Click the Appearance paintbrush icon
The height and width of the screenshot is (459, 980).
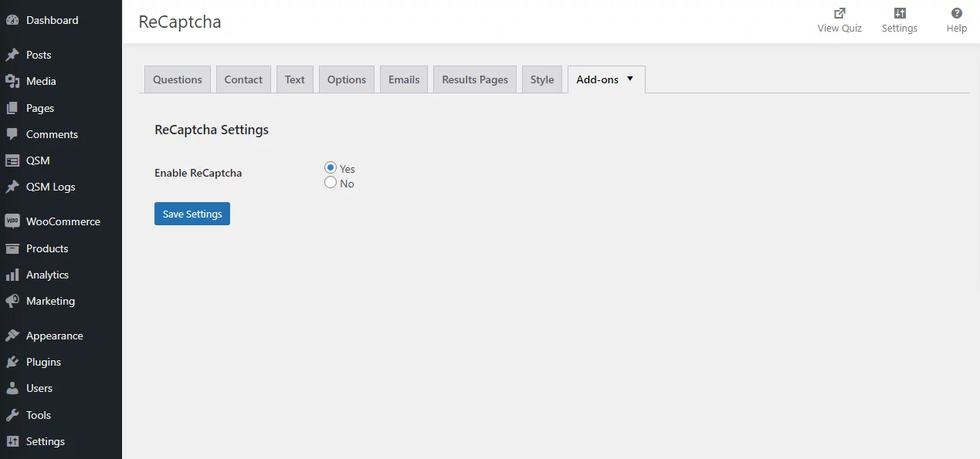[12, 336]
